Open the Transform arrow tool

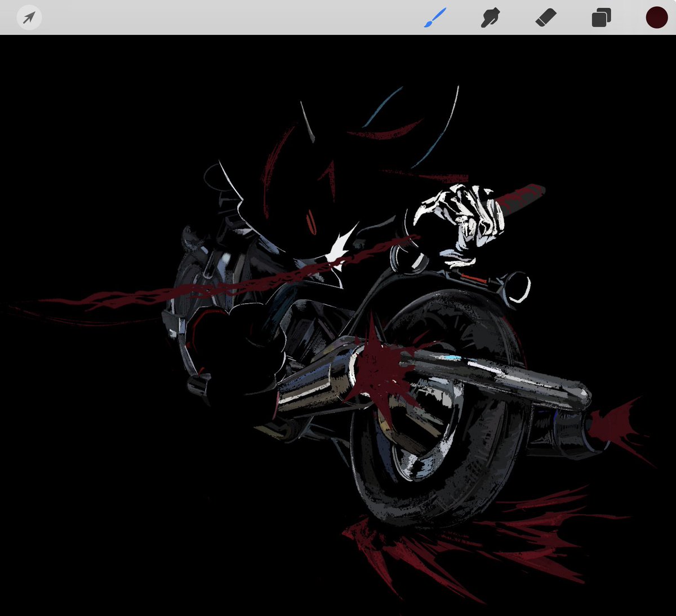(x=29, y=17)
